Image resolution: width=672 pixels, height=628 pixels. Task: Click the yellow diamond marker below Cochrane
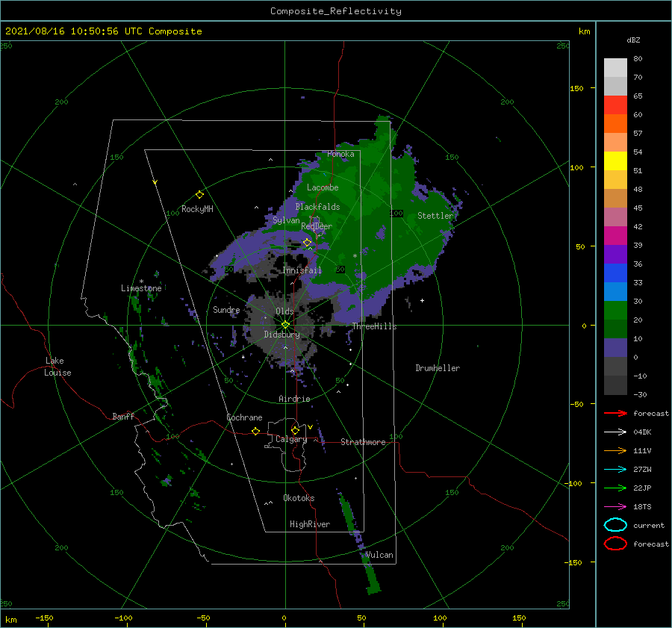(x=255, y=431)
